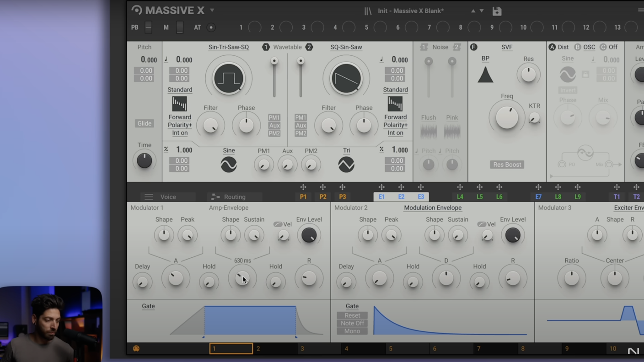
Task: Expand the dropdown arrow beside MASSIVE X title
Action: [212, 10]
